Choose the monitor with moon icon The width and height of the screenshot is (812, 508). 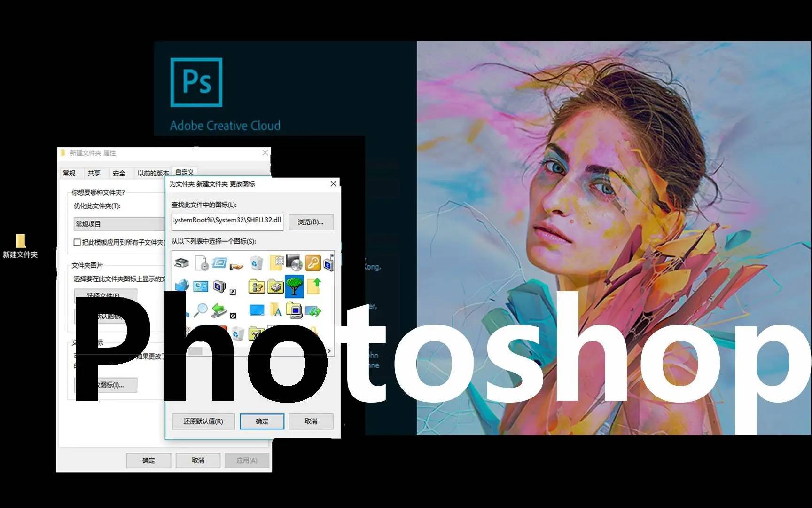[x=219, y=286]
